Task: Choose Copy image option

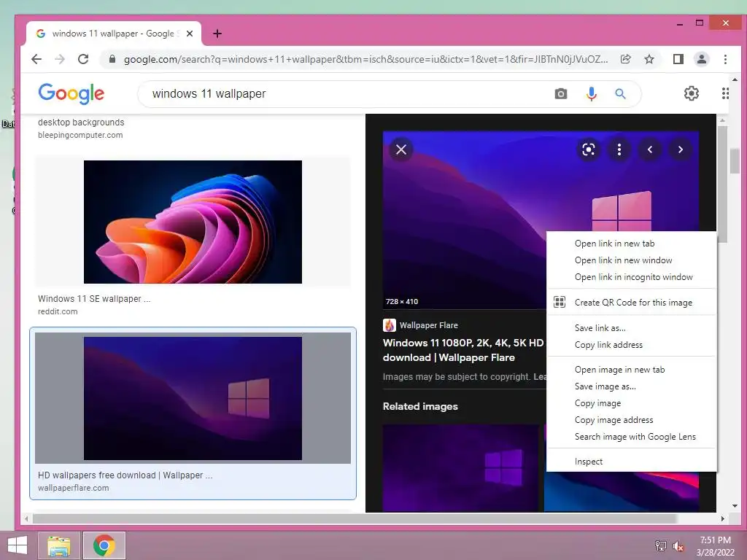Action: (x=632, y=403)
